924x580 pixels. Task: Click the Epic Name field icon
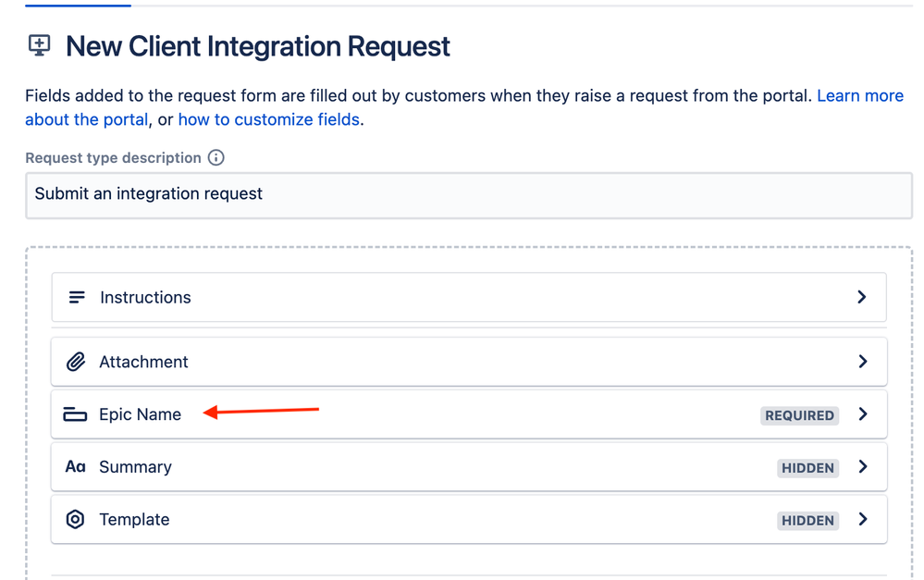tap(75, 414)
